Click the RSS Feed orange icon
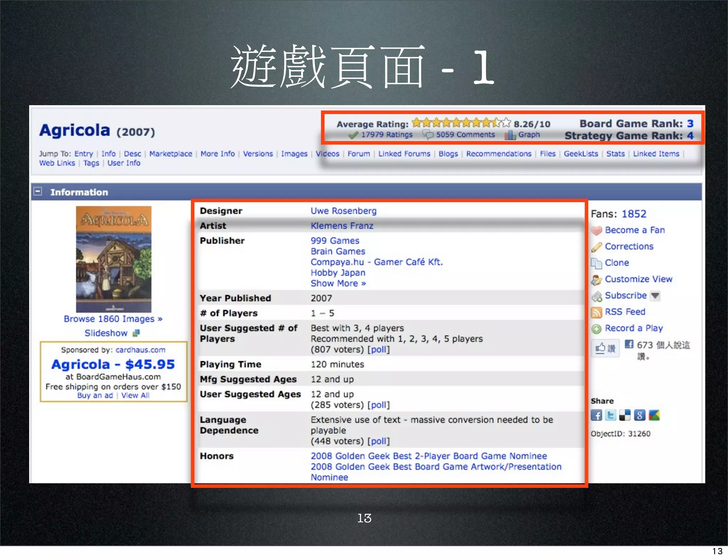This screenshot has width=728, height=560. tap(596, 312)
